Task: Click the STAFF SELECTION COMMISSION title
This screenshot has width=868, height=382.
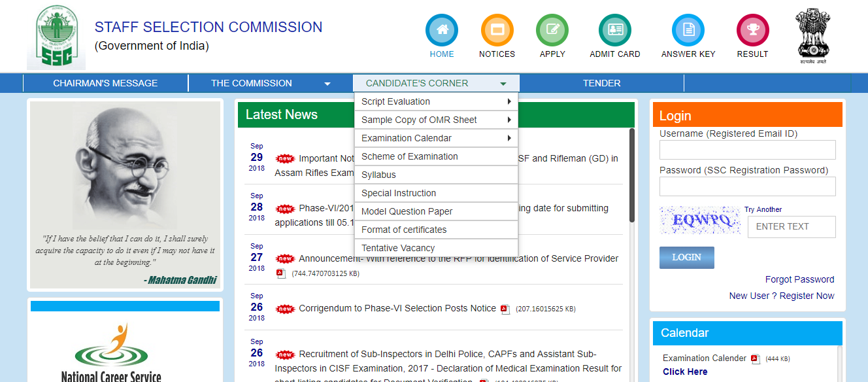Action: coord(209,27)
